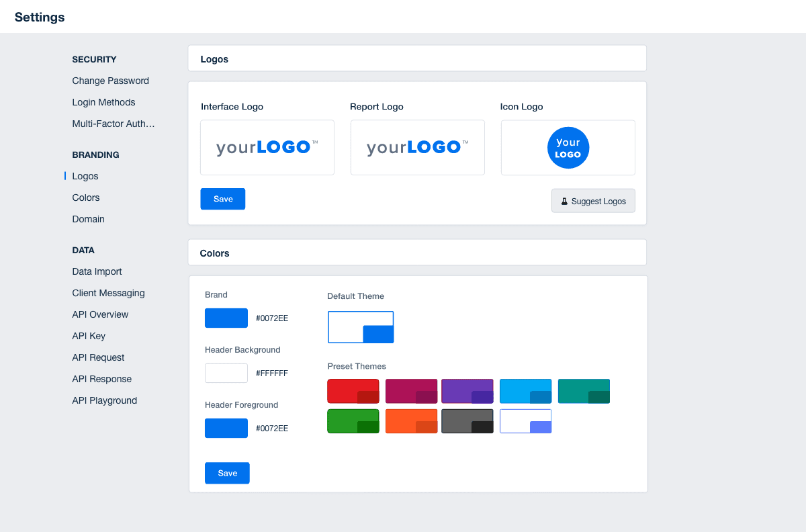Save the color settings
Image resolution: width=806 pixels, height=532 pixels.
coord(227,473)
